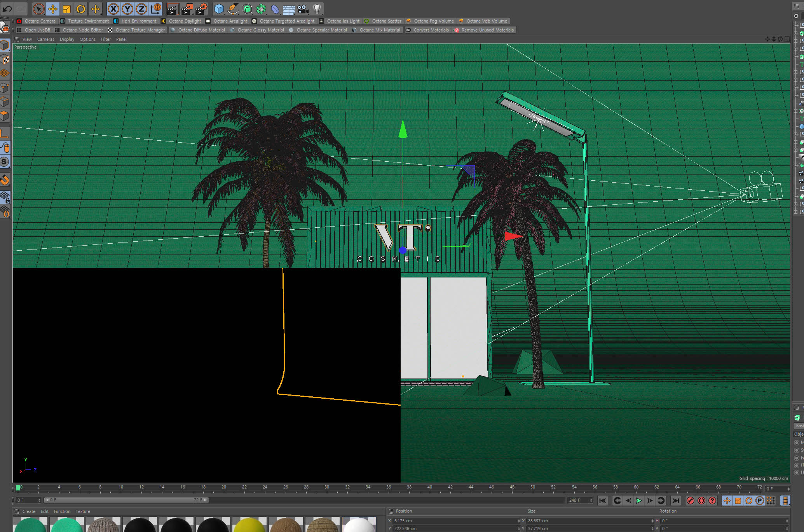Toggle the Y axis lock
Screen dimensions: 804x532
click(127, 9)
